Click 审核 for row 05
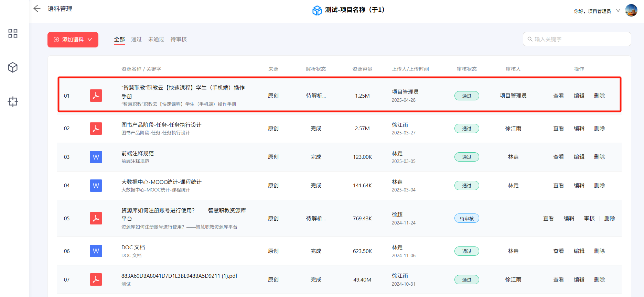The image size is (644, 297). tap(589, 218)
